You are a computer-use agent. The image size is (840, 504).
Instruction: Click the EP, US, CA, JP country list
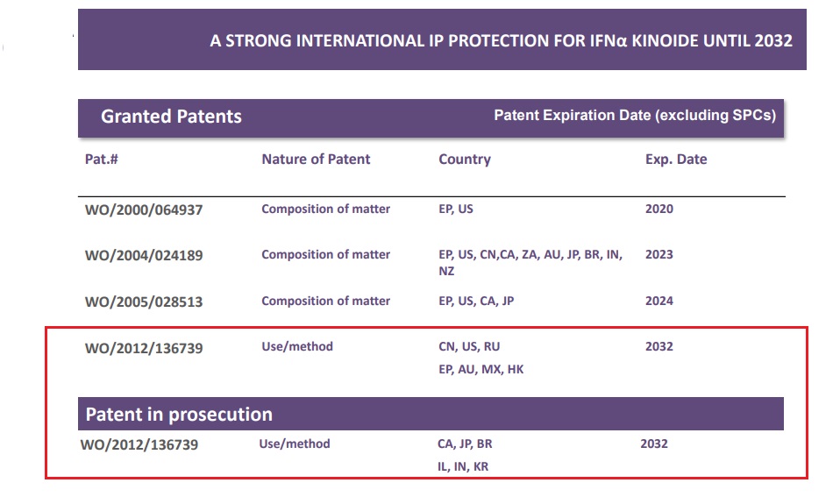tap(476, 301)
